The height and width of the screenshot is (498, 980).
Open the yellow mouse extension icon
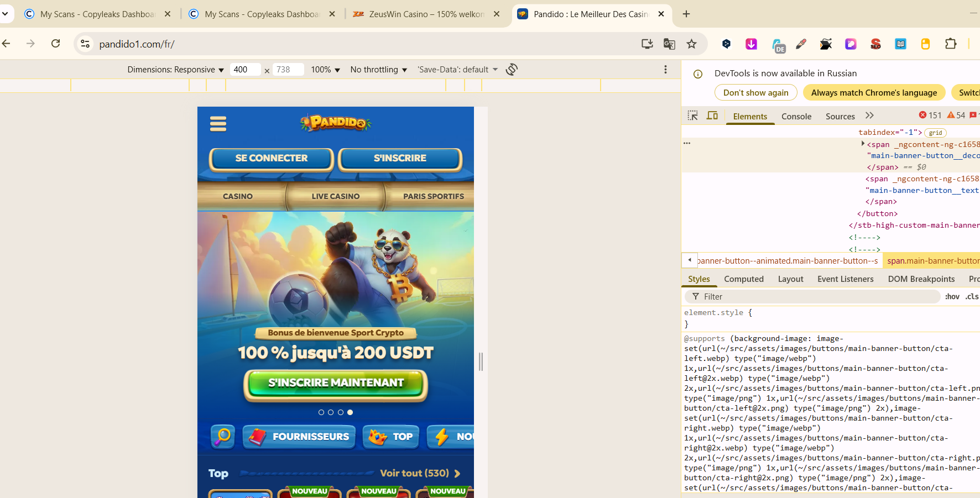(925, 44)
